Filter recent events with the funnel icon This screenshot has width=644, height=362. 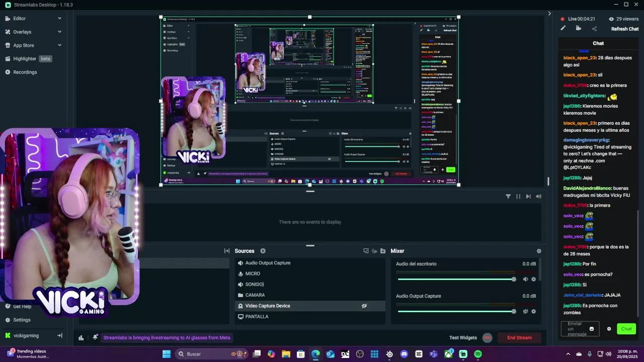point(508,197)
